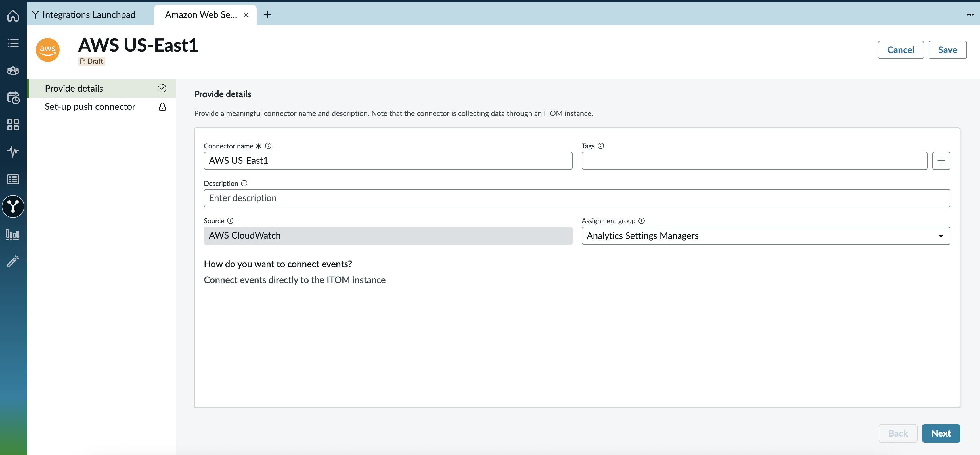Click the Description info icon
980x455 pixels.
(244, 183)
